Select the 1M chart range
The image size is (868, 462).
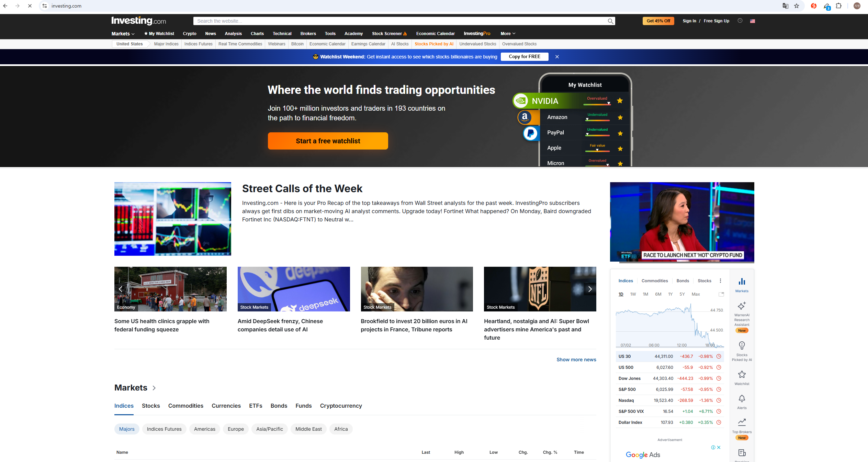click(x=645, y=294)
